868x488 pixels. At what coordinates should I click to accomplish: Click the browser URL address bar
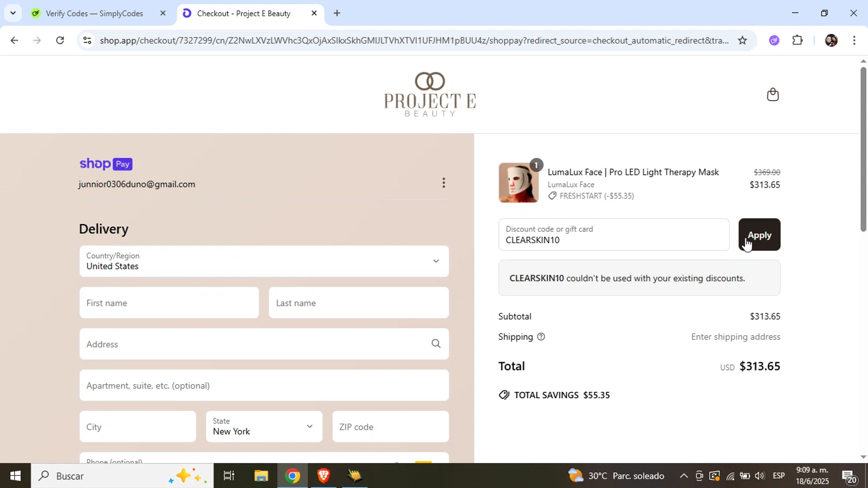[x=414, y=41]
